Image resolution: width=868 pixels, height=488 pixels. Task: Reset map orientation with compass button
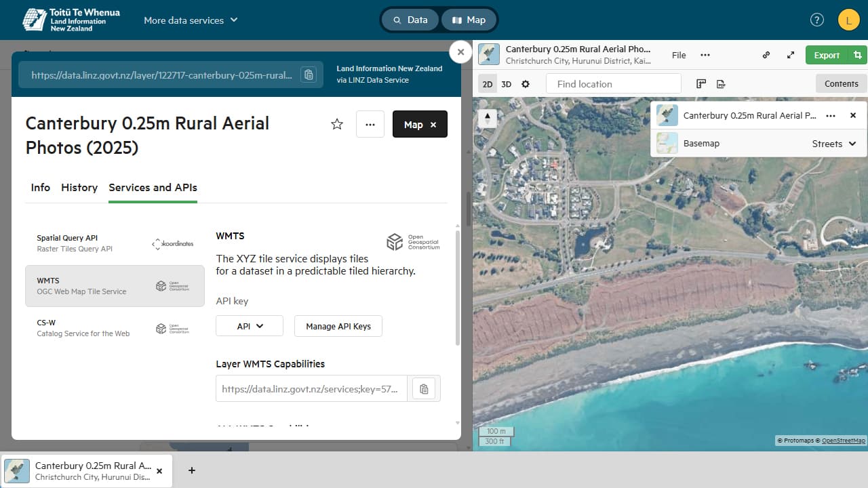tap(488, 118)
